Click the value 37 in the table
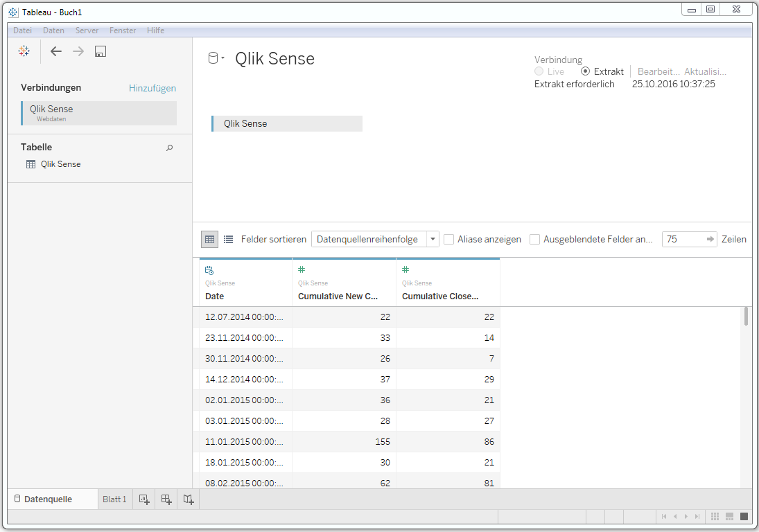 pos(385,379)
